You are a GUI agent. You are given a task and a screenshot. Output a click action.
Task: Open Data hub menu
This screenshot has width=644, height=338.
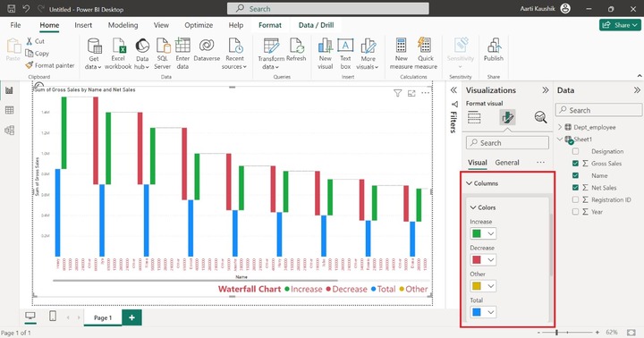[x=142, y=54]
